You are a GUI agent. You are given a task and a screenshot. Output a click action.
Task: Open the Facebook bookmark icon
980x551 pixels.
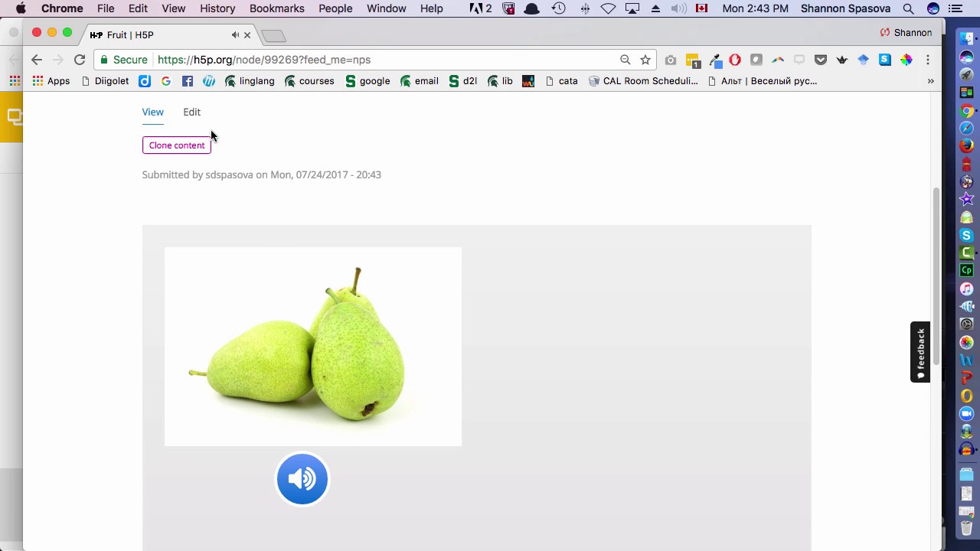188,81
